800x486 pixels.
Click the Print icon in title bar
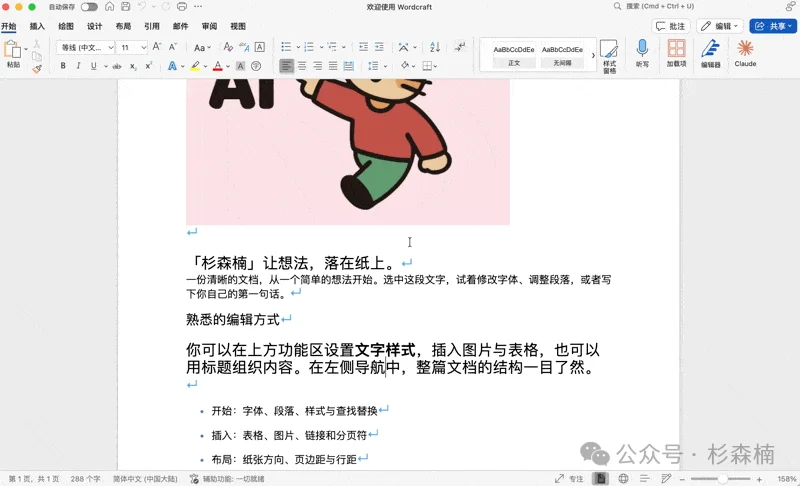(182, 7)
